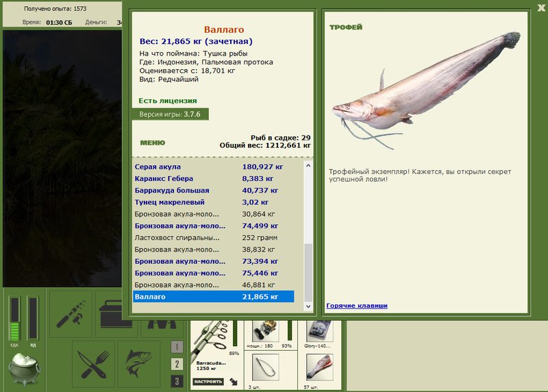Click the Версия игры 3.7.6 label
The image size is (548, 392).
coord(170,114)
